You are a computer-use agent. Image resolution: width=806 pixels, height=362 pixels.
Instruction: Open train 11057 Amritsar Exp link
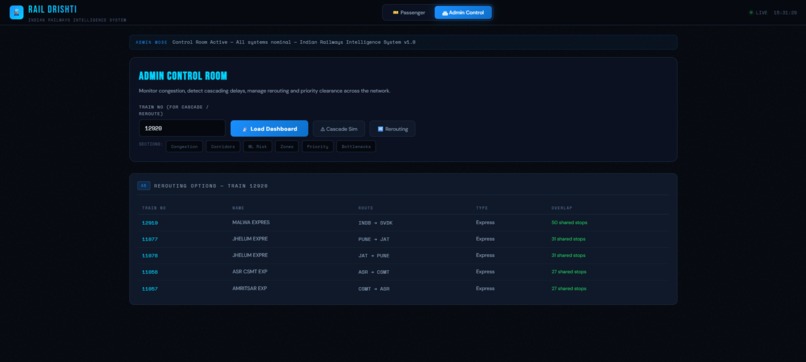(150, 289)
